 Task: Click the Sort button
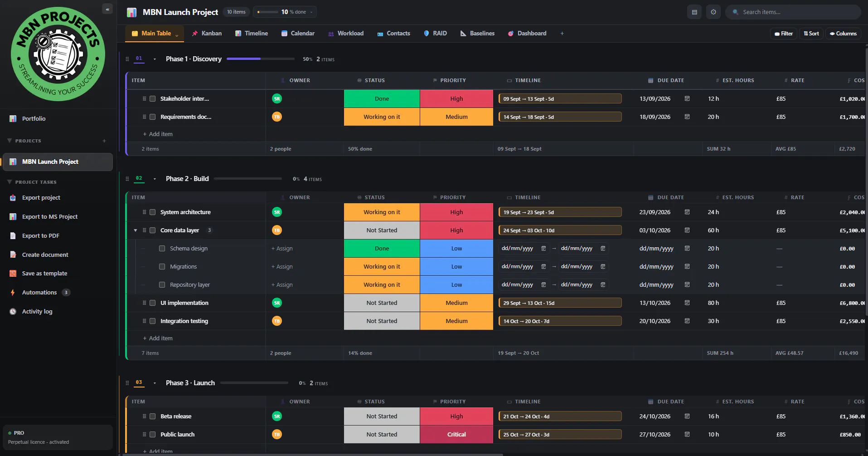point(811,34)
